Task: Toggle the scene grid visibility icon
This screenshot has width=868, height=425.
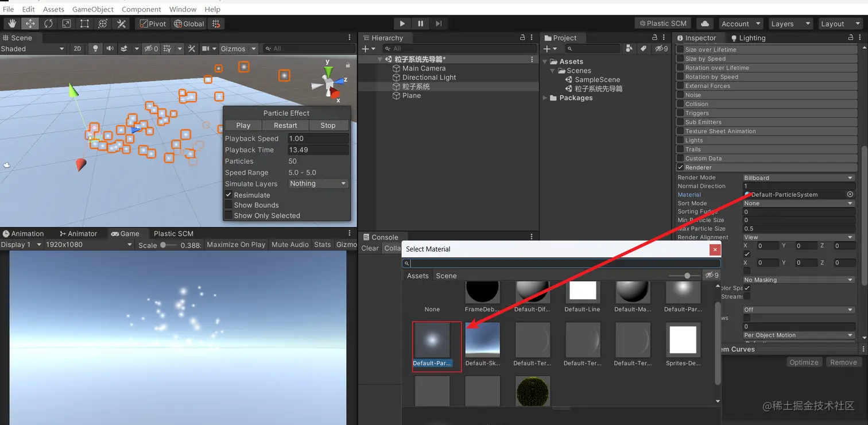Action: pyautogui.click(x=168, y=49)
